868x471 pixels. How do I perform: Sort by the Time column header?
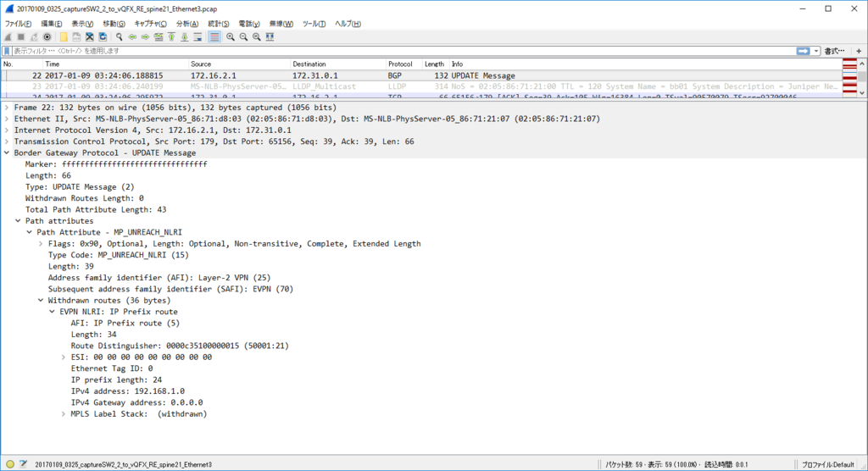tap(115, 64)
